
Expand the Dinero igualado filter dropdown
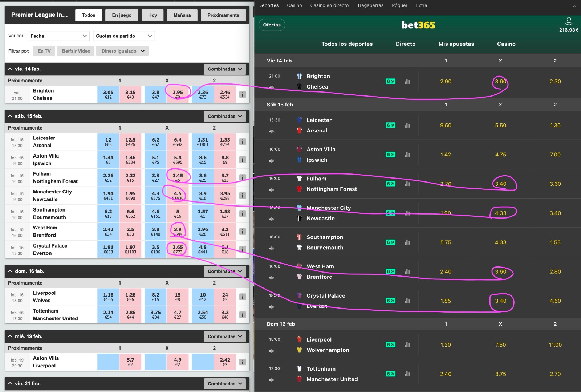(x=122, y=51)
